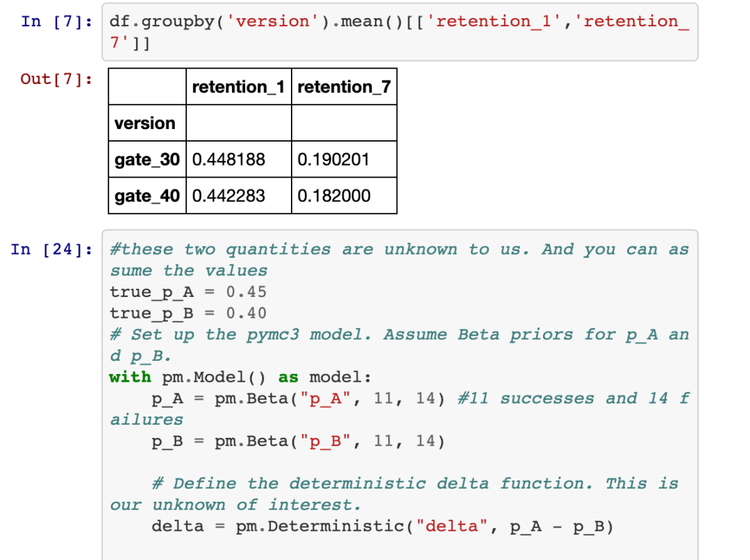Select the 0.448188 table value
750x560 pixels.
[x=228, y=160]
